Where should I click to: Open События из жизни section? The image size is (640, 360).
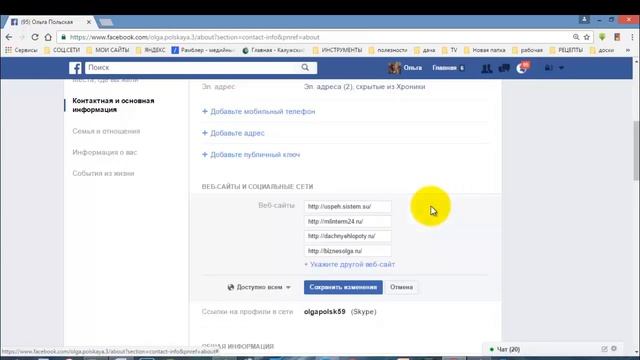(x=103, y=173)
